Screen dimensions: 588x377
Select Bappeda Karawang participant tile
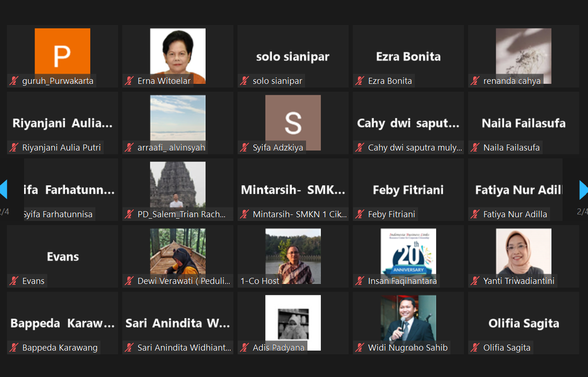(63, 323)
